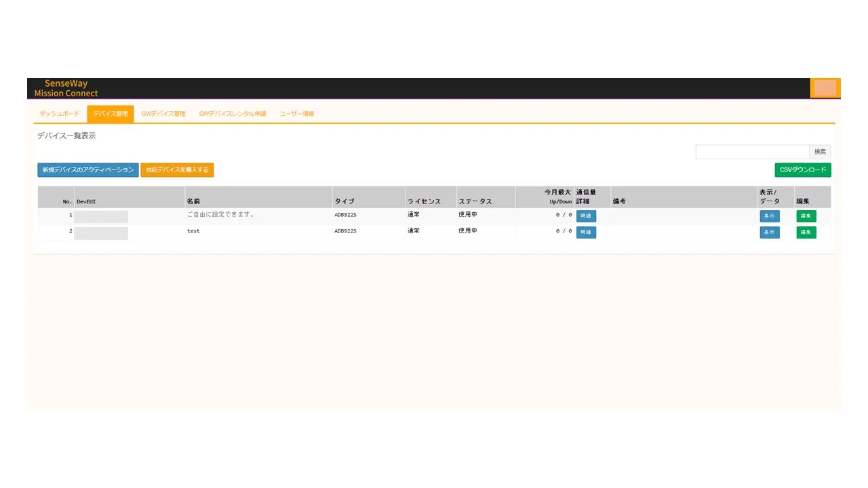
Task: Select the device name test
Action: (193, 231)
